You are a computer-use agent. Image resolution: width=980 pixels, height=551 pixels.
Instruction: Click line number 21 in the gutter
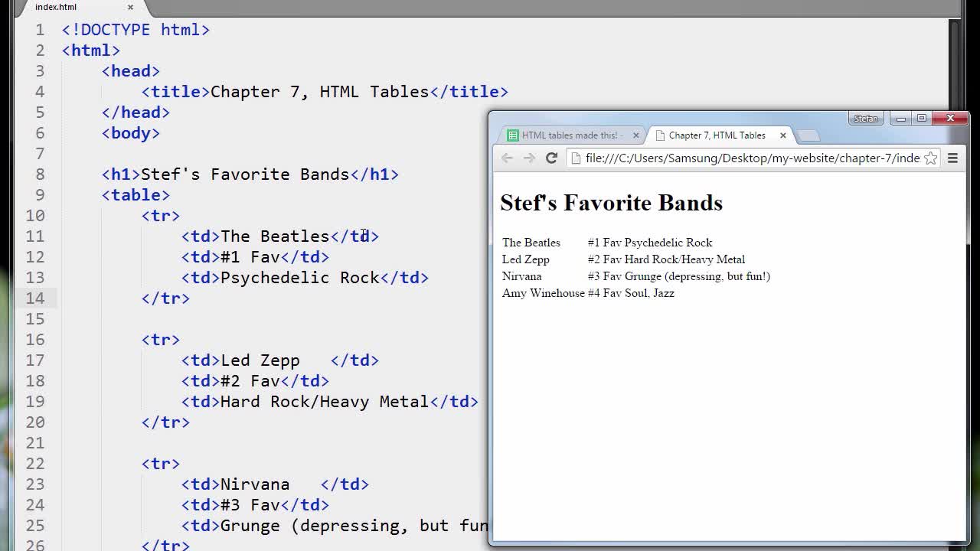pos(35,442)
